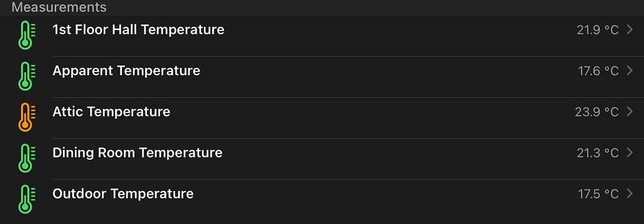This screenshot has height=224, width=644.
Task: Expand Apparent Temperature chevron arrow
Action: [630, 71]
